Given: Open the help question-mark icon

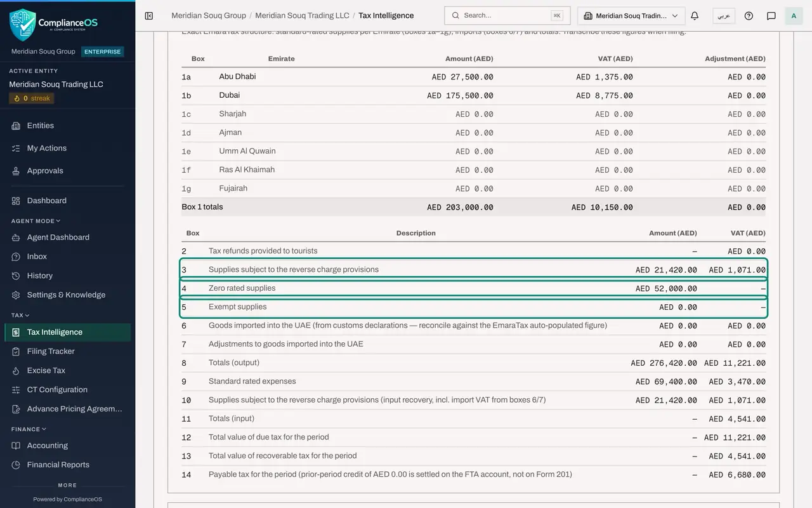Looking at the screenshot, I should [x=749, y=16].
